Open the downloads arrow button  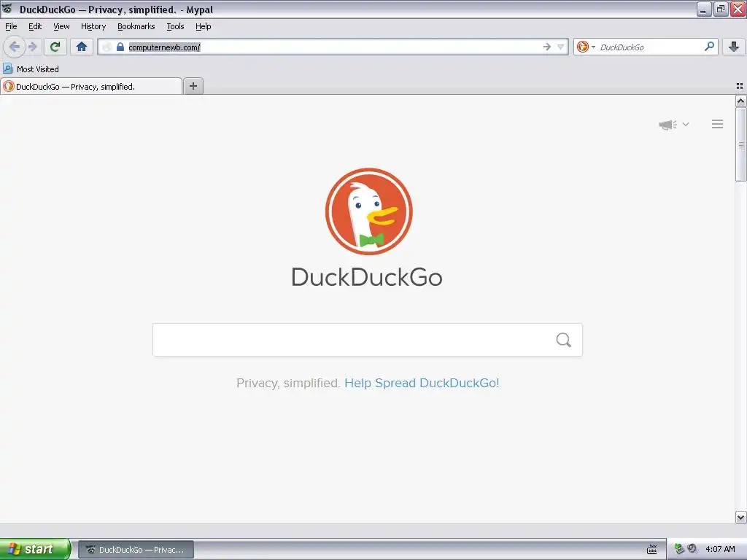click(x=734, y=47)
